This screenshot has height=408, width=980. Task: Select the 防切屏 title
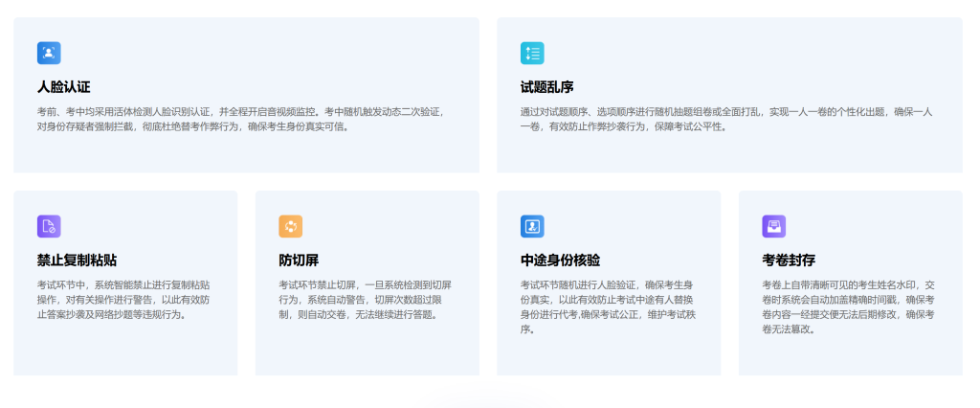(x=299, y=261)
